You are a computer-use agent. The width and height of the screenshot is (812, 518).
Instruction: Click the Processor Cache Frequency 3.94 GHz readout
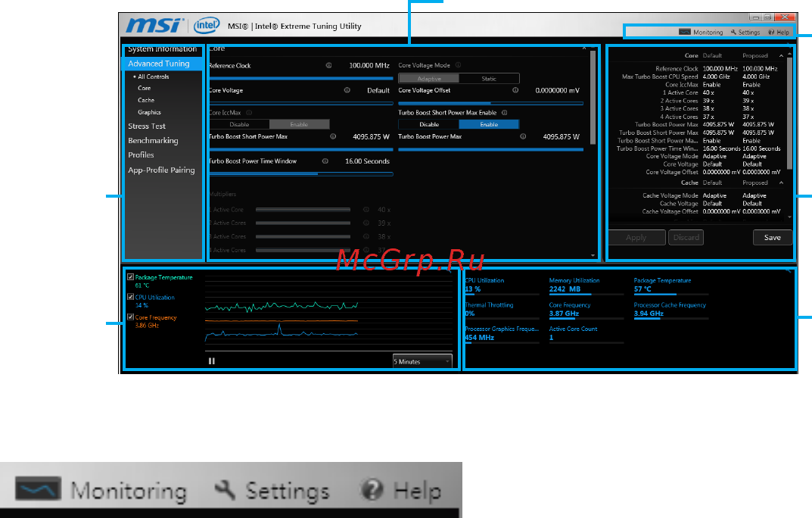click(671, 310)
